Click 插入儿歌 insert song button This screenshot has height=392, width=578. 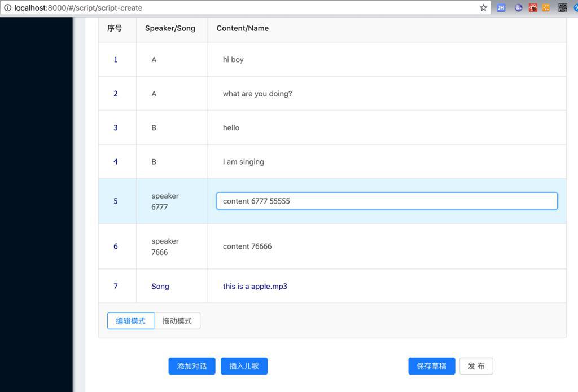pos(244,366)
